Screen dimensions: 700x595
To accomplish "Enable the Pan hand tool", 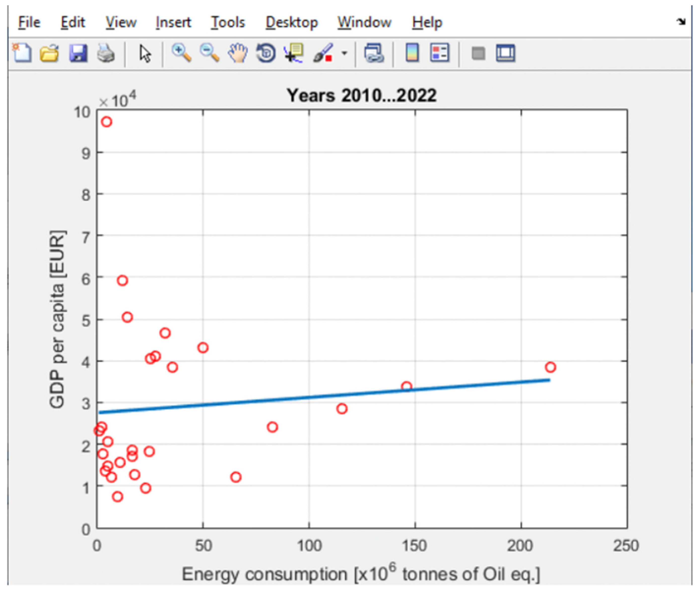I will 238,53.
